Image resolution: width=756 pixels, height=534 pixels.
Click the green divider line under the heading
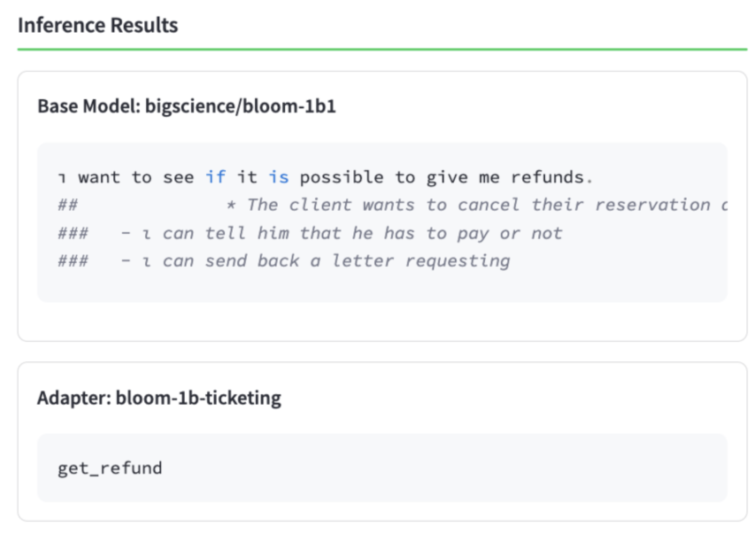[382, 49]
